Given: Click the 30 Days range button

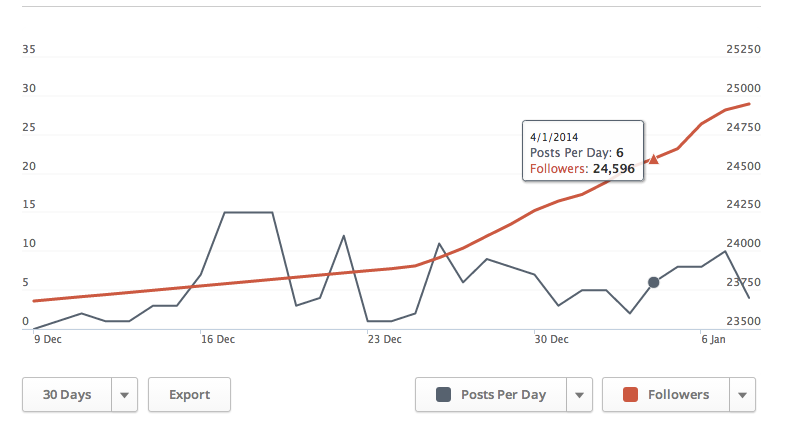Looking at the screenshot, I should (x=67, y=395).
